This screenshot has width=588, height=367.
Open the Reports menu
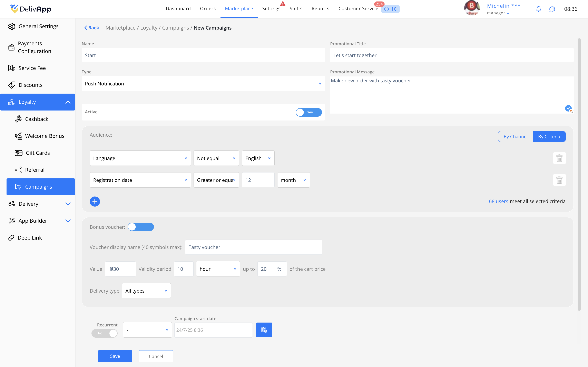320,9
